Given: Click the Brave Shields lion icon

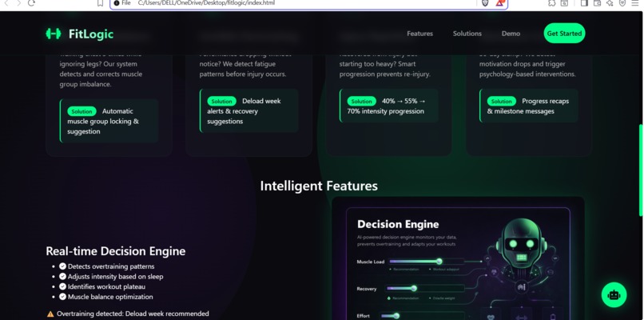Looking at the screenshot, I should pyautogui.click(x=485, y=3).
